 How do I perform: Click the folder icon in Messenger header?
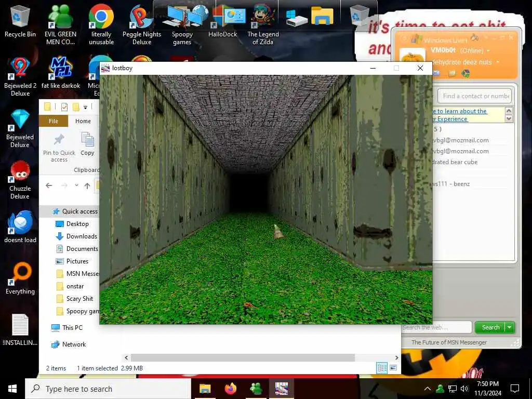[451, 73]
